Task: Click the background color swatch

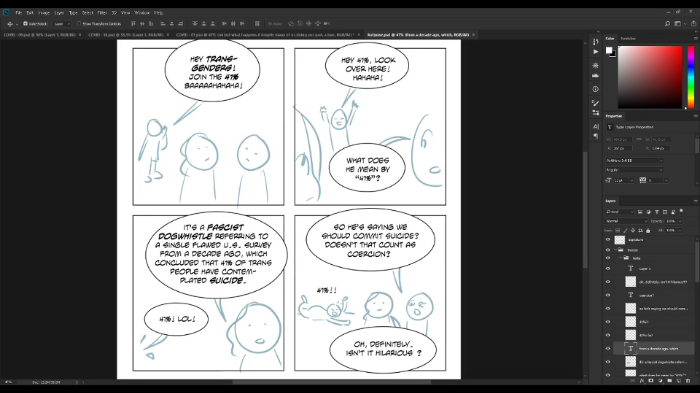Action: [613, 54]
